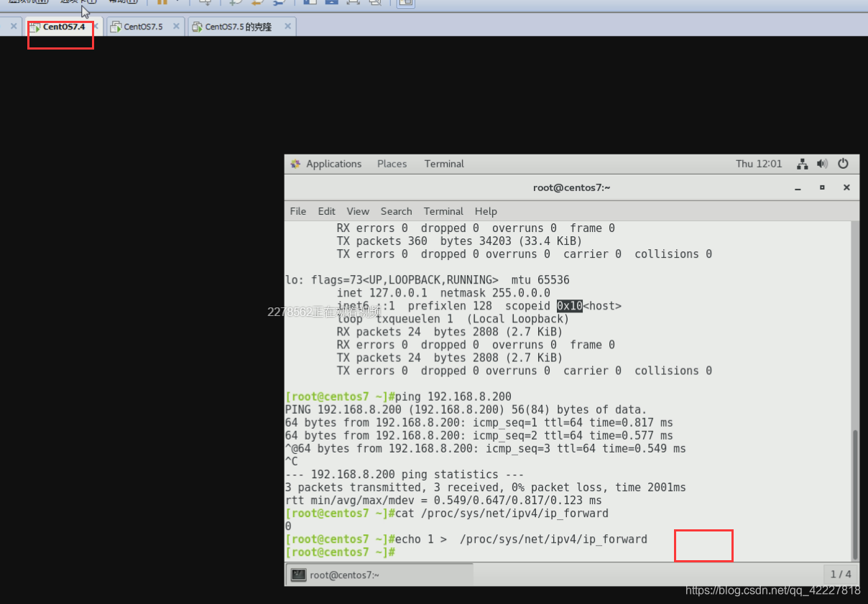
Task: Open the GNOME Applications menu
Action: (x=326, y=164)
